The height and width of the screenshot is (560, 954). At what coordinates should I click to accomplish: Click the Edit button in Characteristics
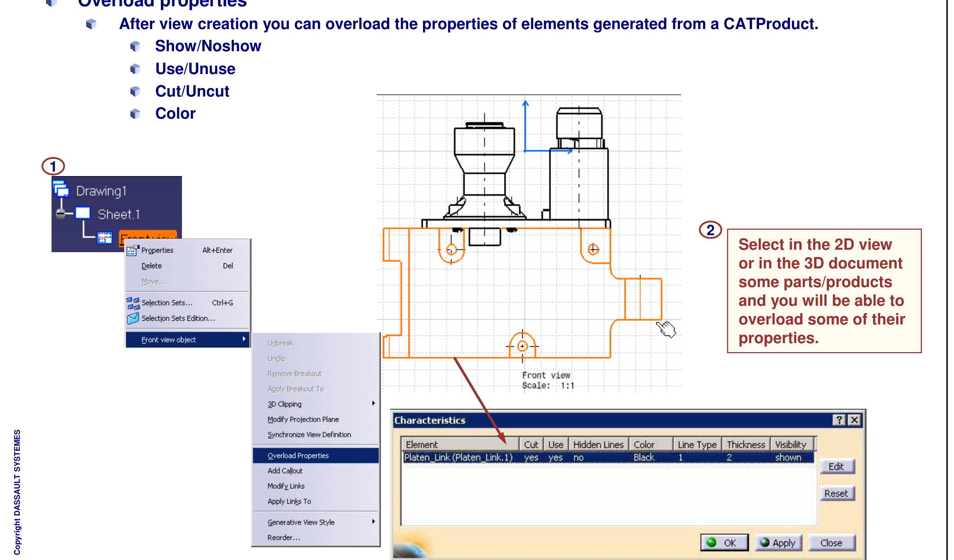(837, 466)
